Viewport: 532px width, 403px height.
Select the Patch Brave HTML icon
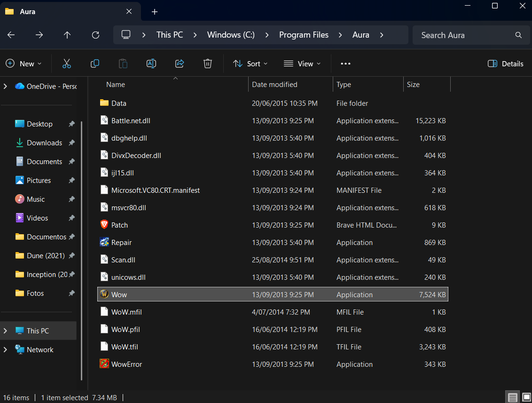point(104,224)
